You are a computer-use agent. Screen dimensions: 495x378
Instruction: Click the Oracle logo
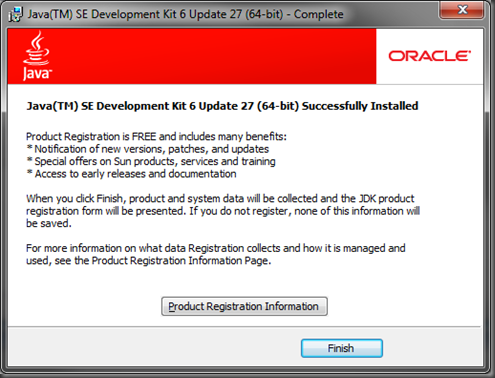pyautogui.click(x=430, y=56)
